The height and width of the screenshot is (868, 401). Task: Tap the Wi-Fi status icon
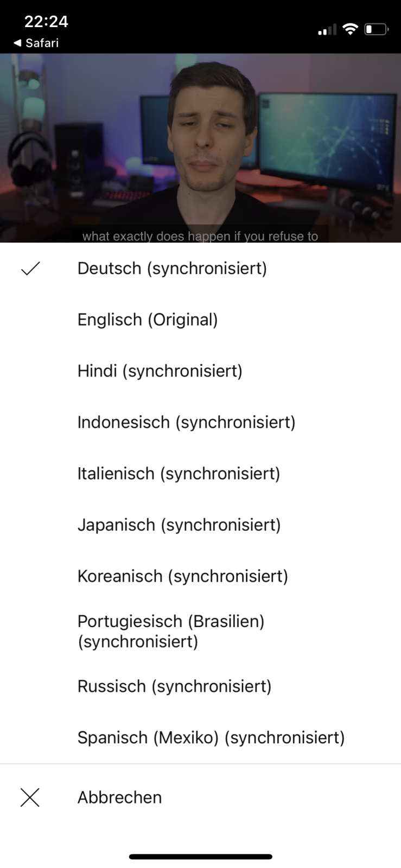coord(351,29)
